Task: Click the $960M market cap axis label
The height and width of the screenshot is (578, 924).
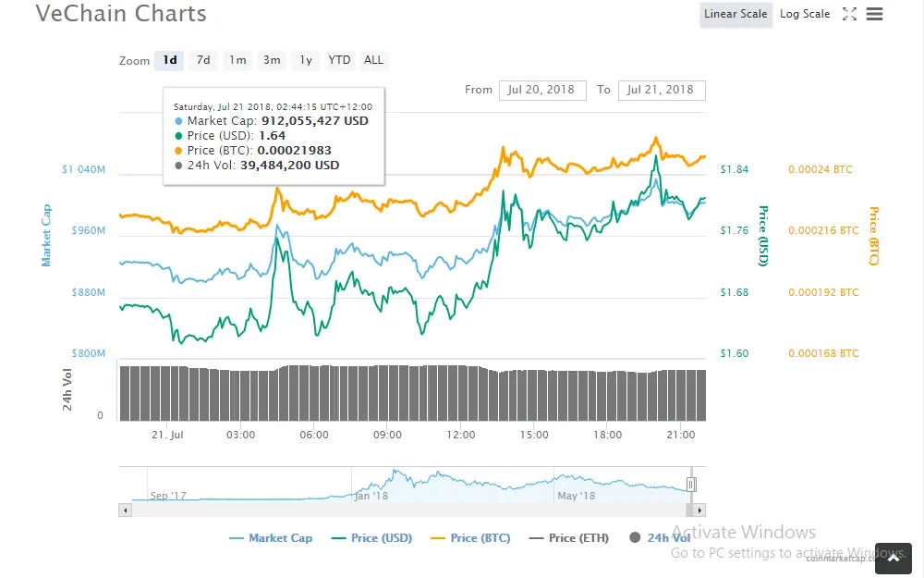Action: coord(89,230)
